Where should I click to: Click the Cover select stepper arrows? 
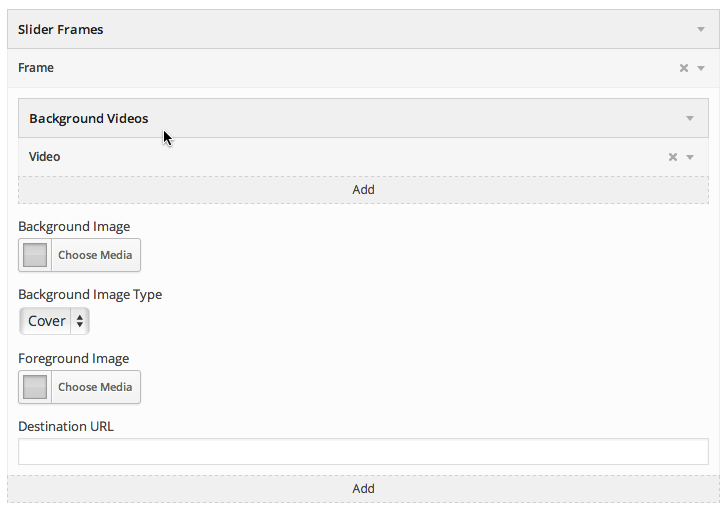coord(80,321)
